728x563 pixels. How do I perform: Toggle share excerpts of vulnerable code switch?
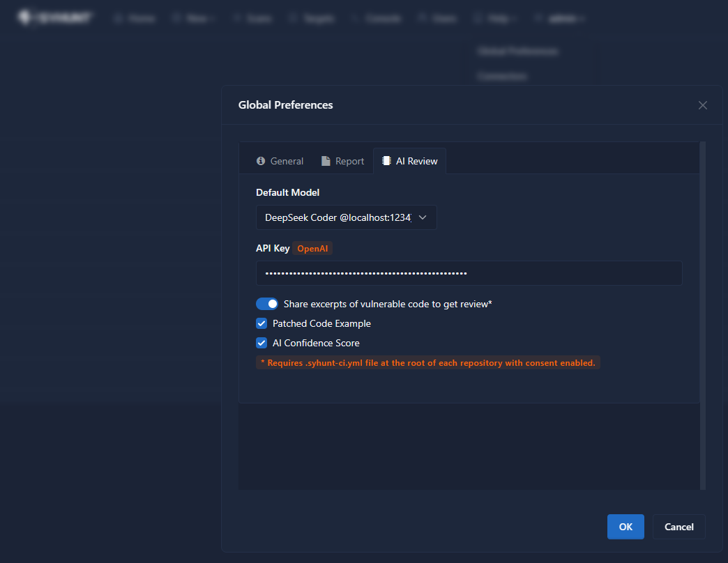point(267,304)
